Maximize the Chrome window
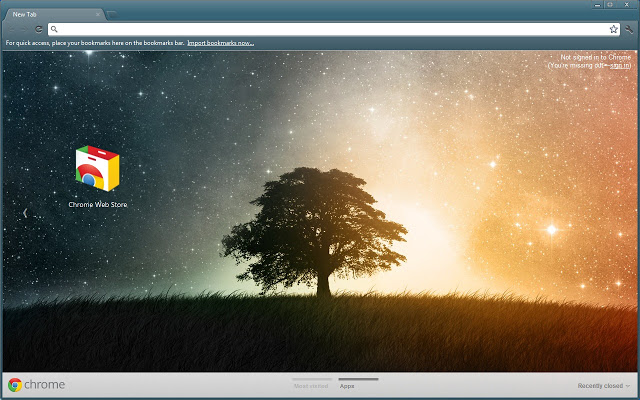The image size is (640, 400). pos(610,4)
